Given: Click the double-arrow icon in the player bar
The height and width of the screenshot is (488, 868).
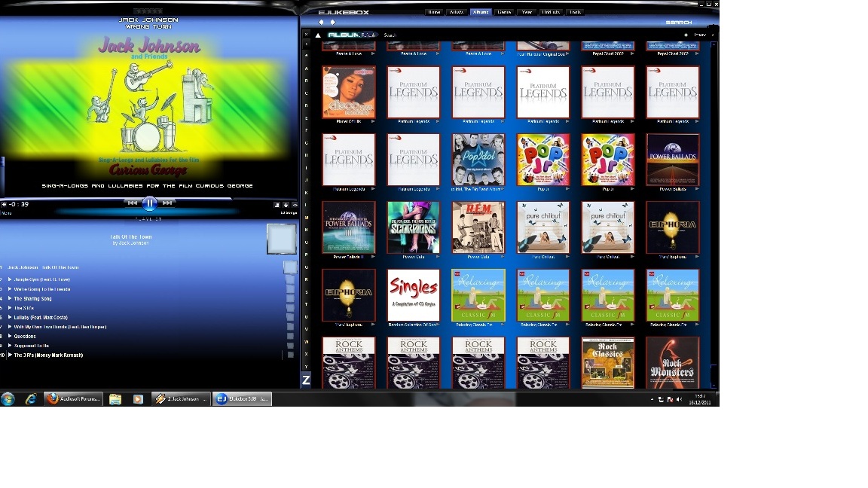Looking at the screenshot, I should pos(295,205).
